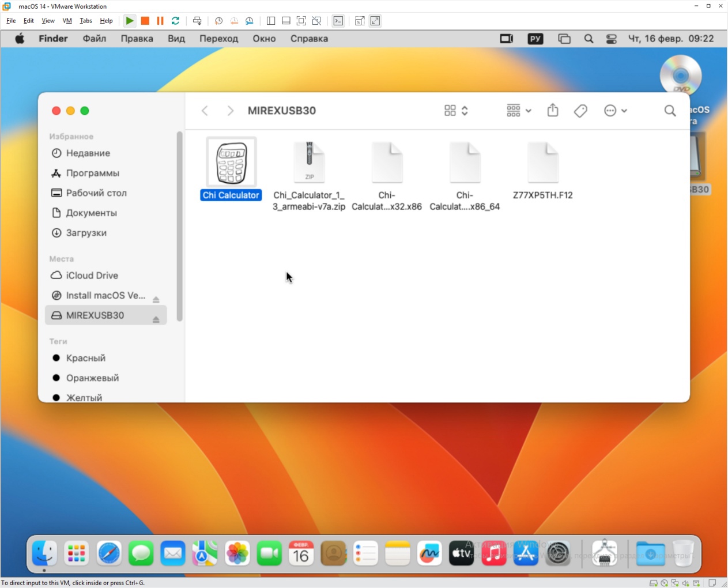Open Загрузки in the sidebar
Screen dimensions: 728x588
pos(86,233)
